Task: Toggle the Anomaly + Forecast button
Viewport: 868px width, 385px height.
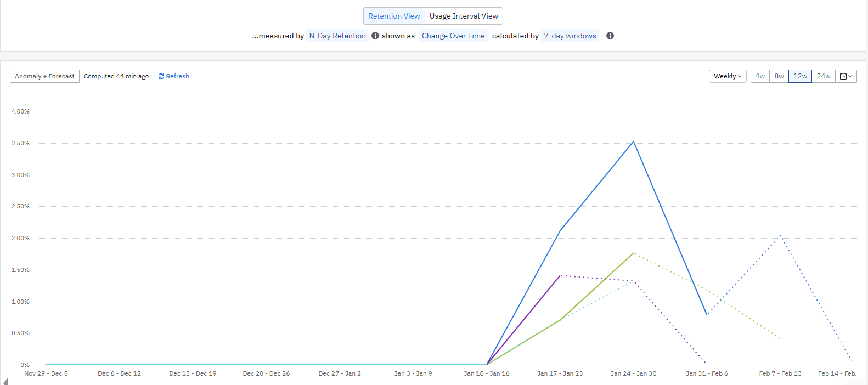Action: [44, 76]
